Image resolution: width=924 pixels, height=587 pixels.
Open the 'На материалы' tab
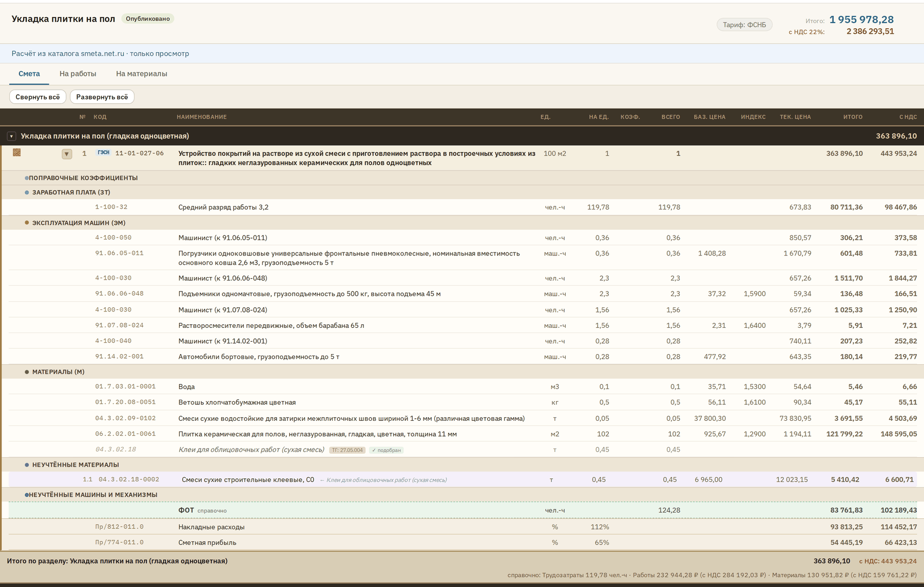(142, 74)
